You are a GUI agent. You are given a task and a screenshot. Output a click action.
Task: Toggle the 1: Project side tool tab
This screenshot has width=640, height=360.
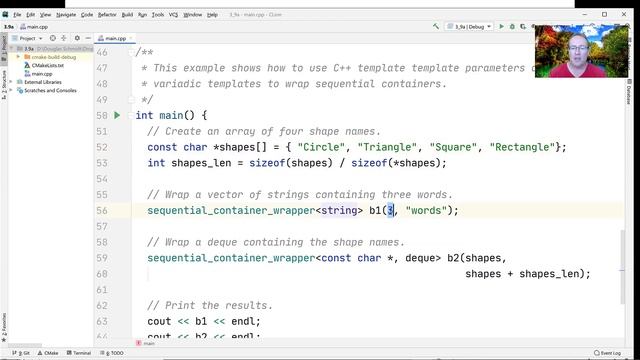pos(4,49)
